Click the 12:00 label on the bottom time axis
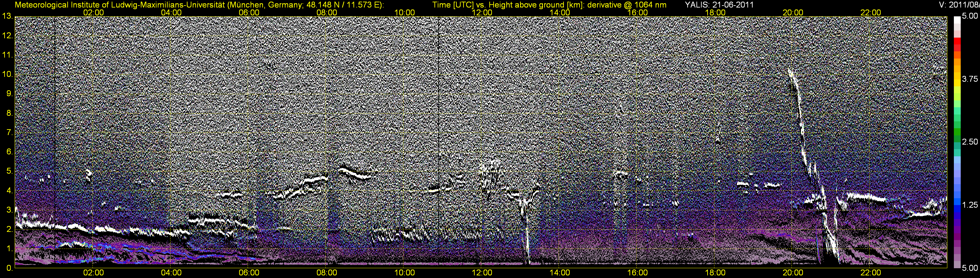Image resolution: width=980 pixels, height=278 pixels. tap(482, 273)
